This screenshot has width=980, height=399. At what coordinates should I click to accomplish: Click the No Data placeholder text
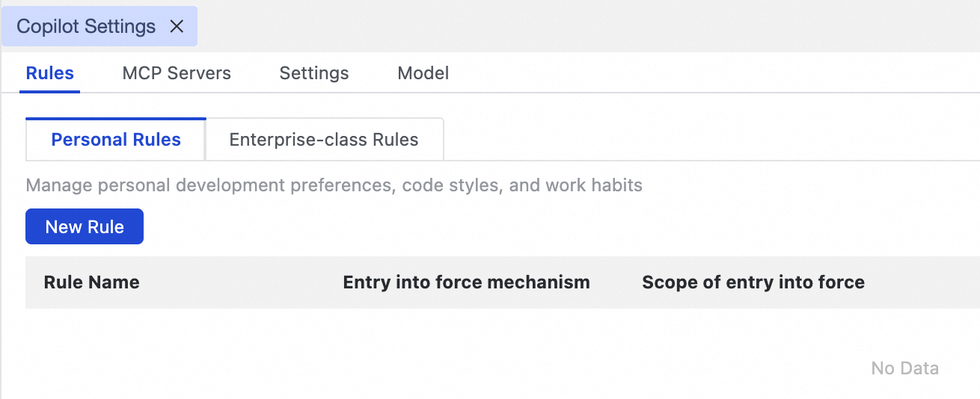tap(904, 368)
